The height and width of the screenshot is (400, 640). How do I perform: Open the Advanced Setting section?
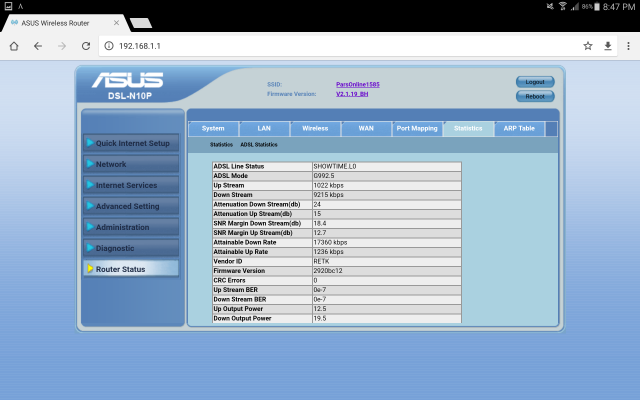(132, 206)
